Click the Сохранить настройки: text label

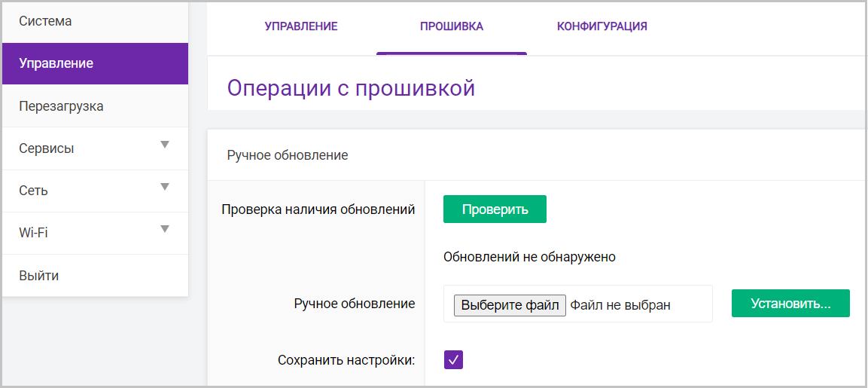click(346, 360)
